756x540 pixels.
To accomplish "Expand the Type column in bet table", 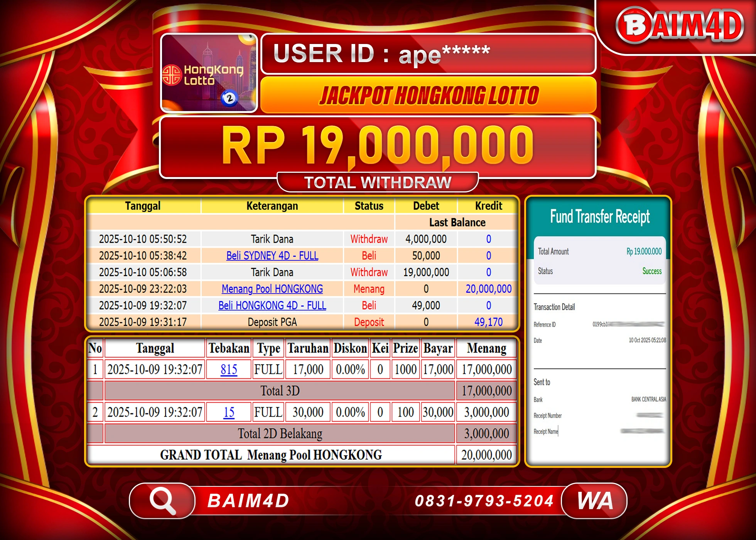I will click(x=268, y=348).
